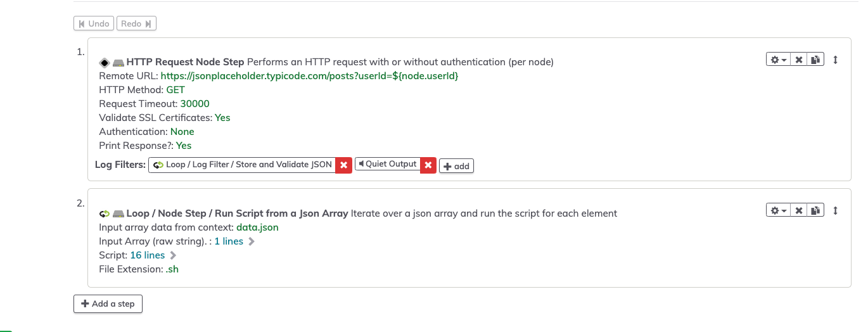The width and height of the screenshot is (868, 332).
Task: Click the Redo button
Action: point(136,23)
